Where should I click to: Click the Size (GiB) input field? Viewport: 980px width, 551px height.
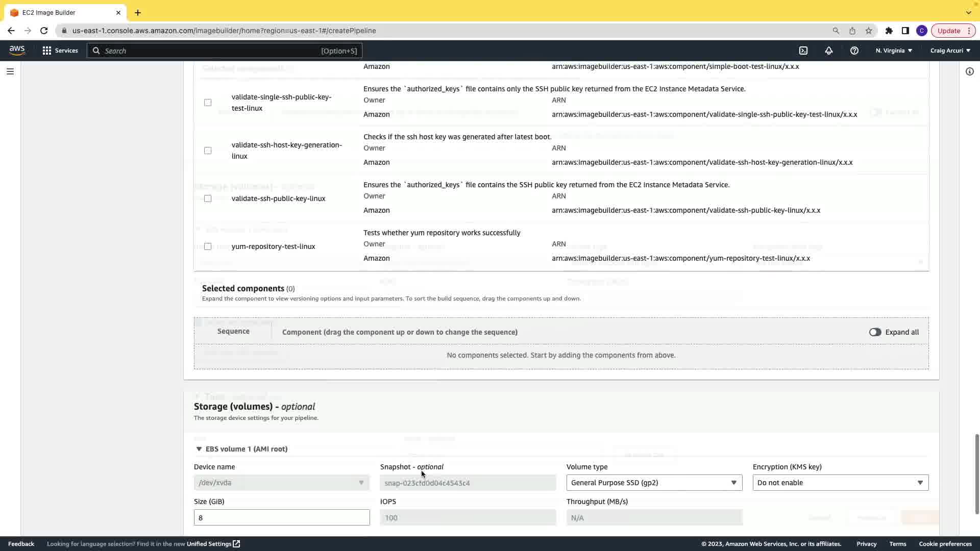pyautogui.click(x=282, y=517)
